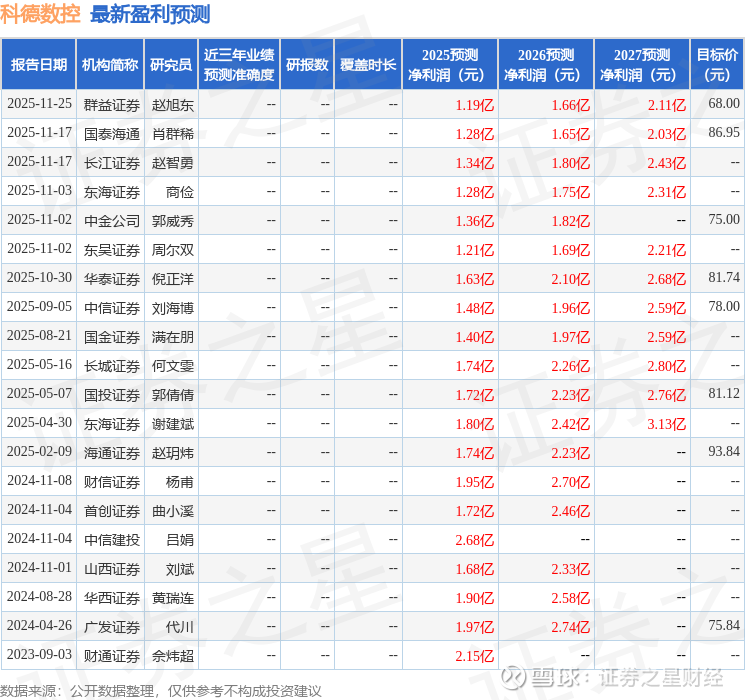
Task: Select the 中信建投 institution cell
Action: pos(112,540)
